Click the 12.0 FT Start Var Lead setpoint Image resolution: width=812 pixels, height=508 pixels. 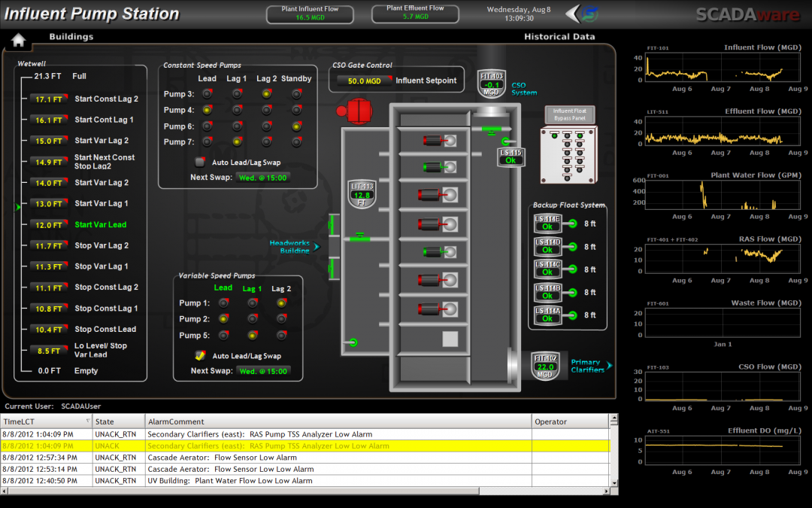[x=49, y=225]
